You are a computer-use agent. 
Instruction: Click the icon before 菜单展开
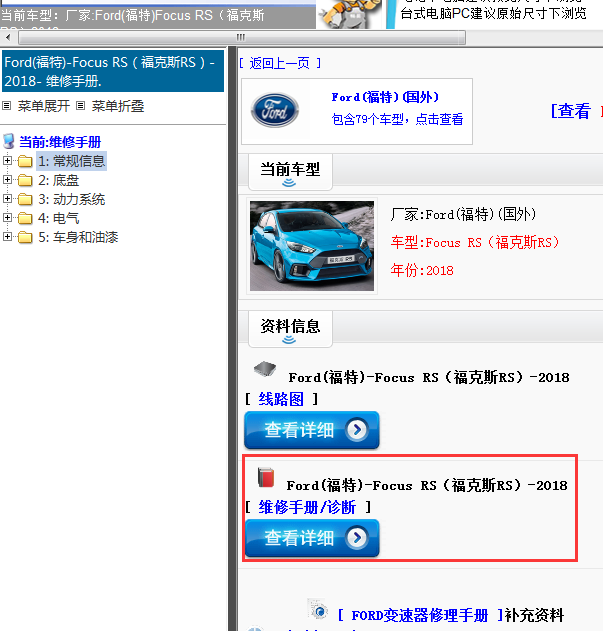point(6,106)
